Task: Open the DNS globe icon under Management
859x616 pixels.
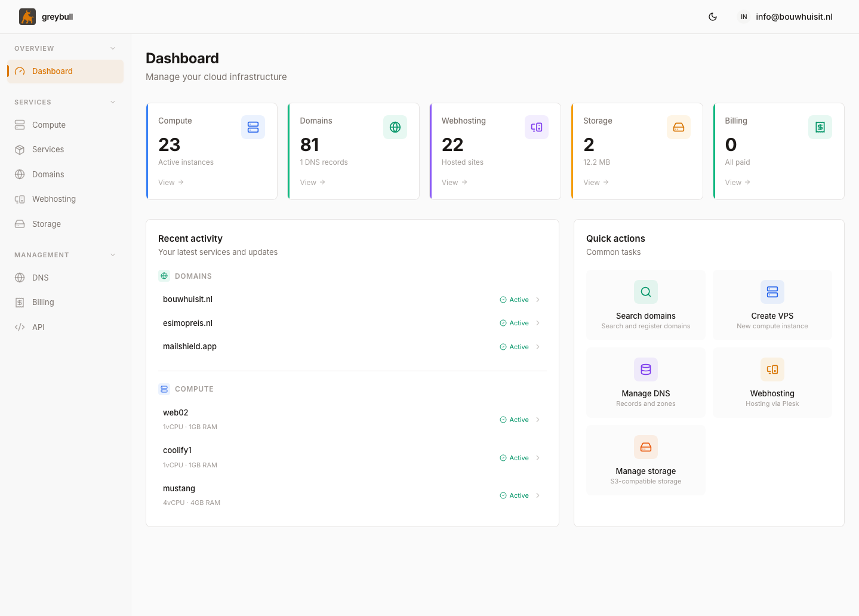Action: (20, 278)
